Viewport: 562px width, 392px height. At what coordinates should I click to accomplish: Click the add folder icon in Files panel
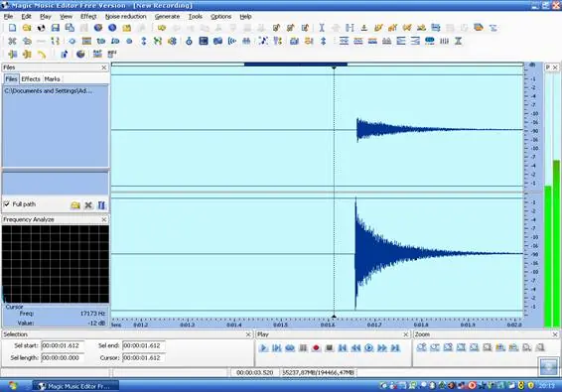point(74,205)
